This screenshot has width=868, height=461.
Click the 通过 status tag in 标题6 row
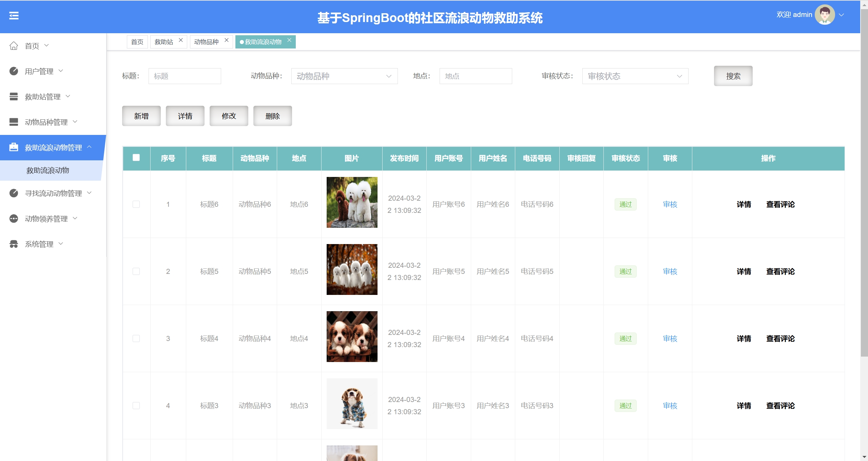(x=625, y=204)
